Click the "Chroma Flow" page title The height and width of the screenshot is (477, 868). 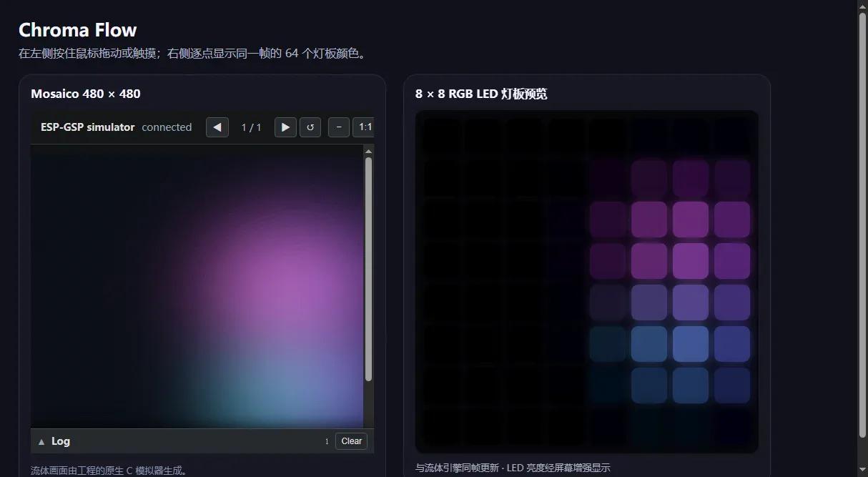pos(77,30)
